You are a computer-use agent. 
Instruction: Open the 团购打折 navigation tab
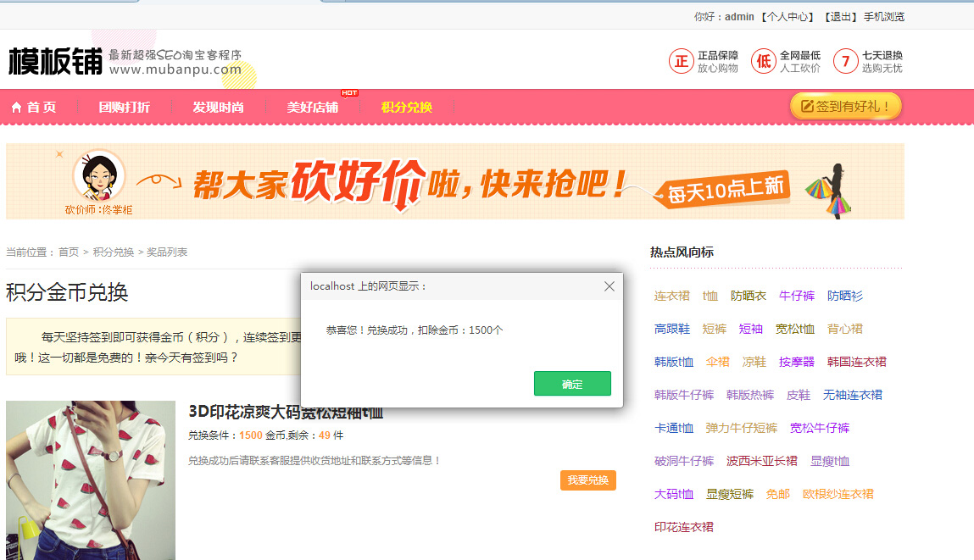pos(124,107)
